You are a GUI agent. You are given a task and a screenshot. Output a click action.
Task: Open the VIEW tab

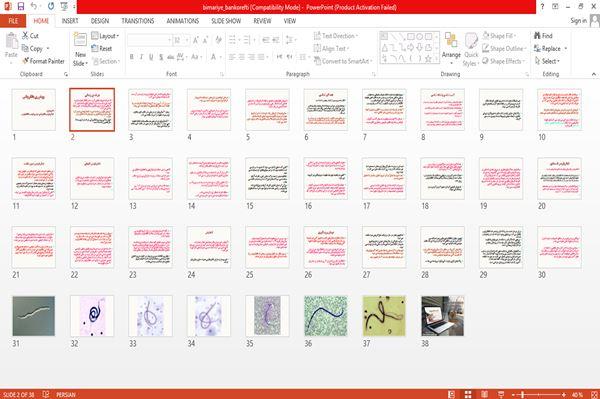pyautogui.click(x=290, y=21)
